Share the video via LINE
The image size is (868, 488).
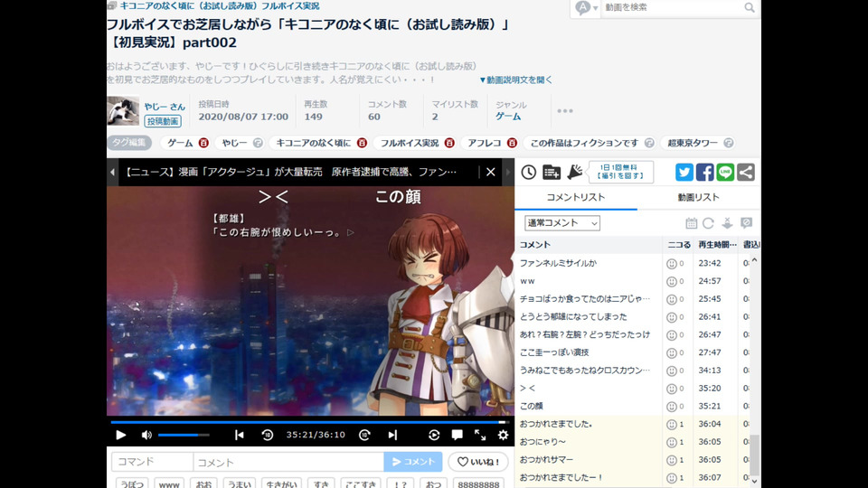click(x=725, y=172)
